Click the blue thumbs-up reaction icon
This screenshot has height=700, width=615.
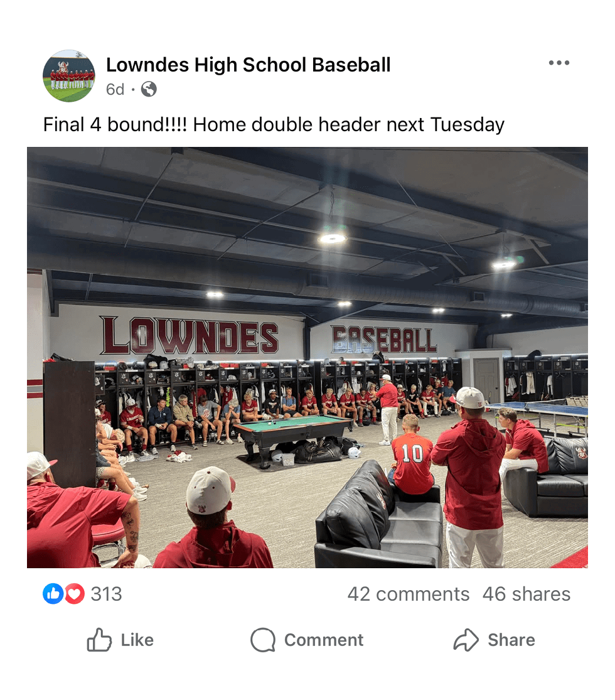(53, 594)
